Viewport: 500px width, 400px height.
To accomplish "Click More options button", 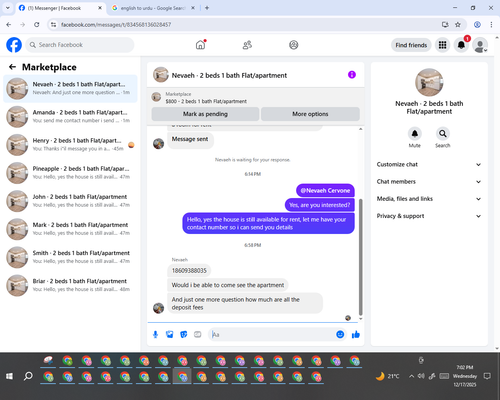I will (310, 114).
